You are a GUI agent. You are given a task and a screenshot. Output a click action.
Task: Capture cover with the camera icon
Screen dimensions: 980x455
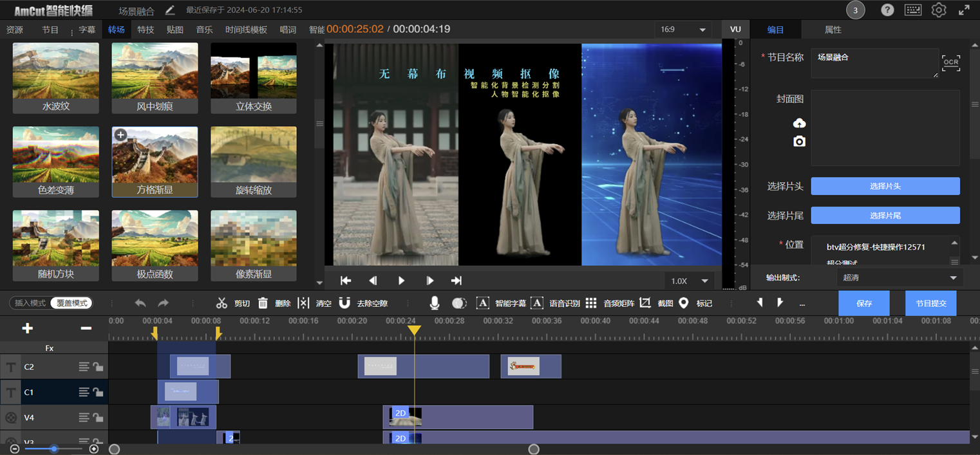pyautogui.click(x=799, y=142)
